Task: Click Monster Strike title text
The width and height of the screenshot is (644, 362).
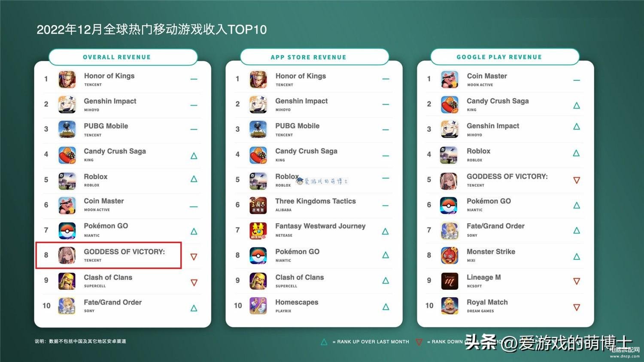Action: 491,252
